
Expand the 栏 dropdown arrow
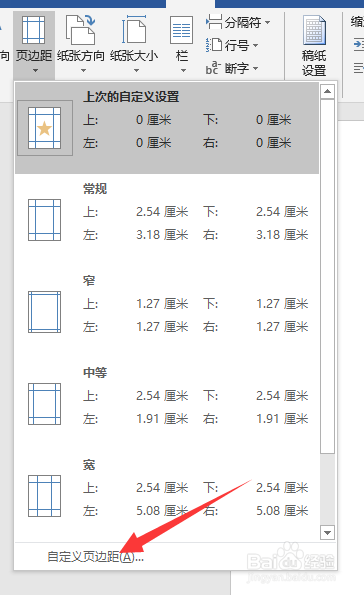[183, 71]
